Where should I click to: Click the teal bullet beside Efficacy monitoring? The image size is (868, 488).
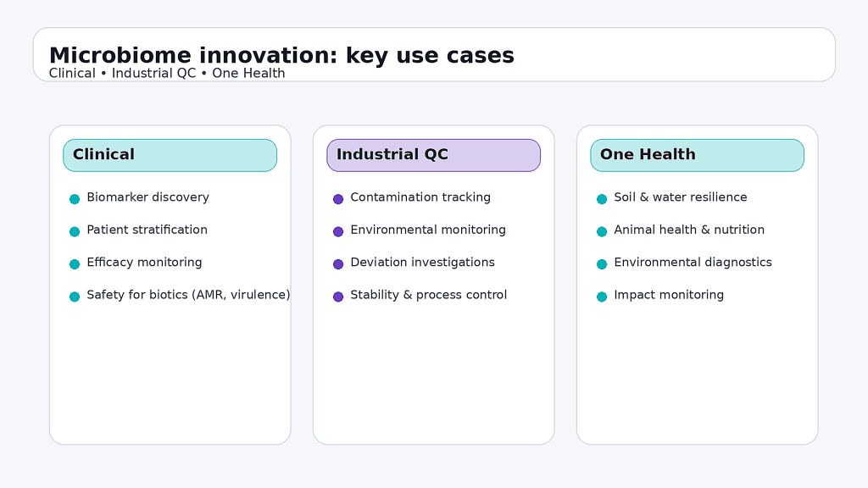pos(75,264)
